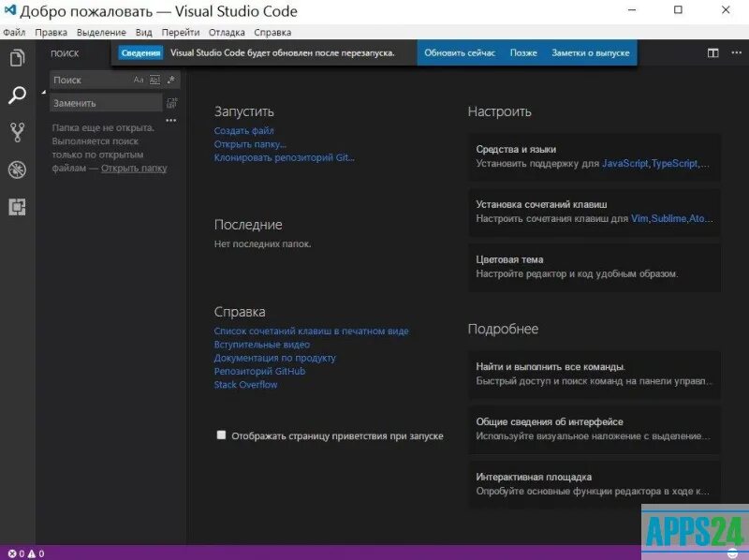Click the Позже button

point(523,53)
